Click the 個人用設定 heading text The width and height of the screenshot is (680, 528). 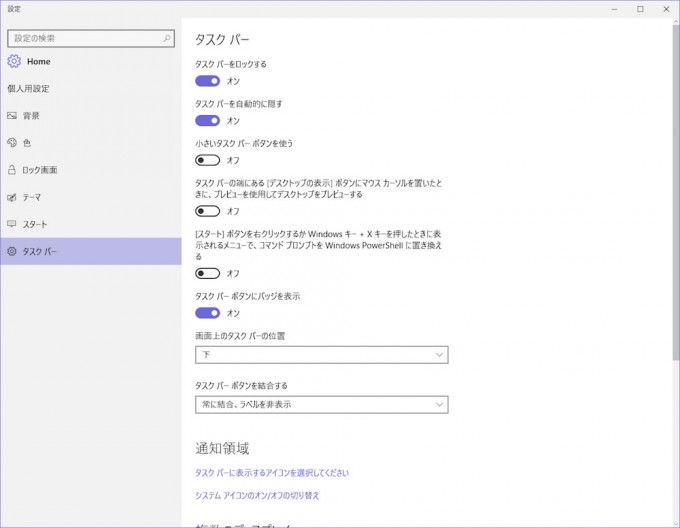pyautogui.click(x=28, y=88)
